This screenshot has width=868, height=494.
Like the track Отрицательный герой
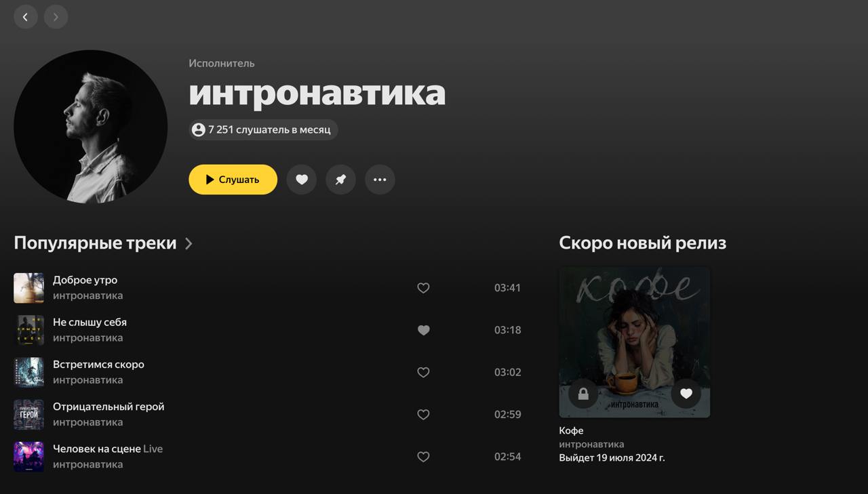pyautogui.click(x=423, y=415)
